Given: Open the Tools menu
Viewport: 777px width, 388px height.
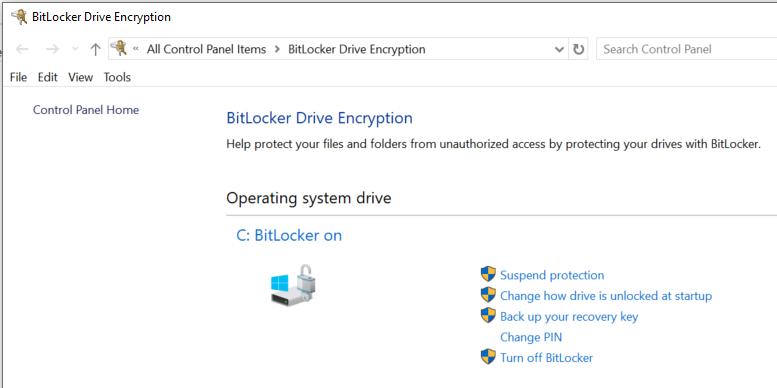Looking at the screenshot, I should pos(117,77).
